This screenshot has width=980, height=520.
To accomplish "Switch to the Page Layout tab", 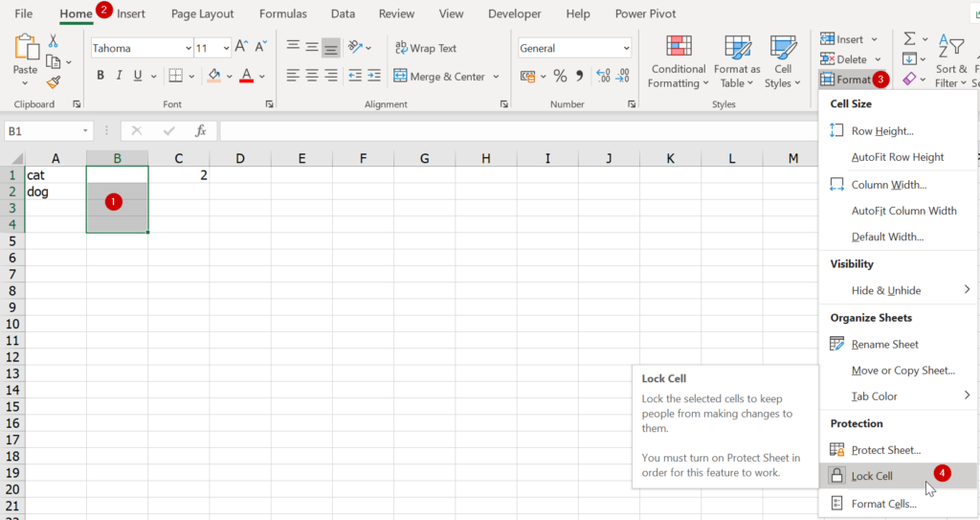I will point(203,13).
